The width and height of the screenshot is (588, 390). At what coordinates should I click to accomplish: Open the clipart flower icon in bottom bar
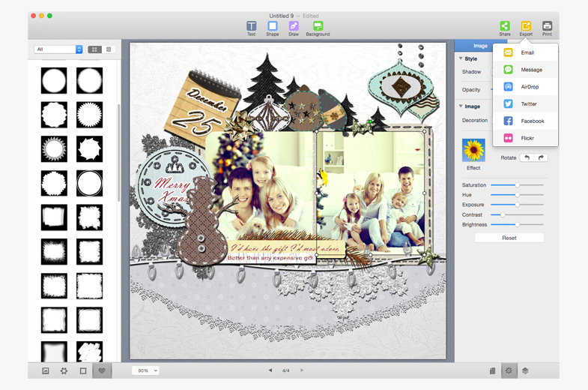(x=64, y=370)
